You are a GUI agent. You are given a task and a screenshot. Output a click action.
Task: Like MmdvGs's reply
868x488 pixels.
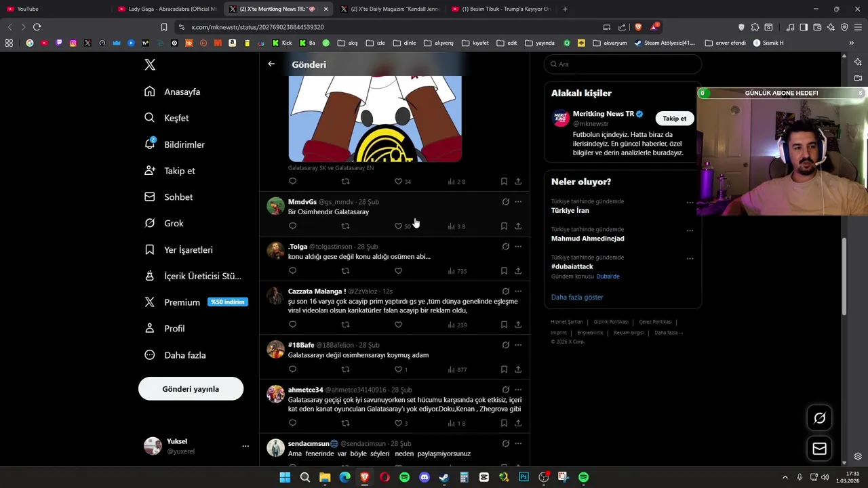[399, 226]
